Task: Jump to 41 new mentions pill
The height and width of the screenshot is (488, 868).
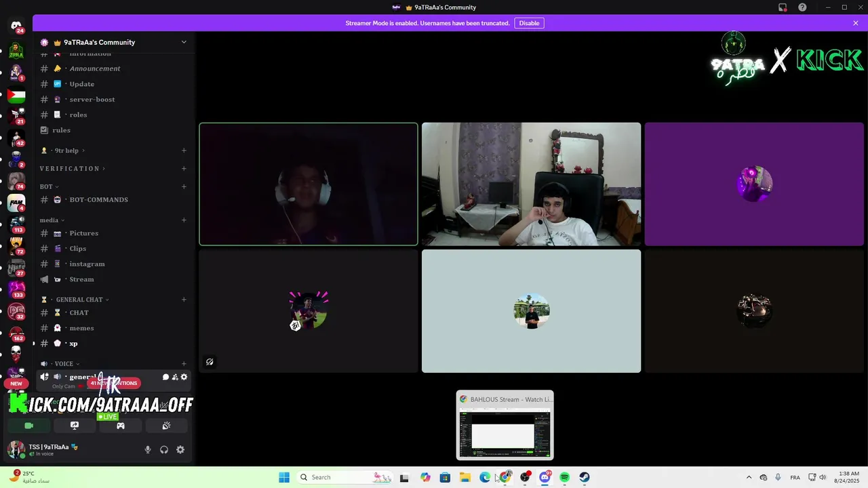Action: point(114,383)
